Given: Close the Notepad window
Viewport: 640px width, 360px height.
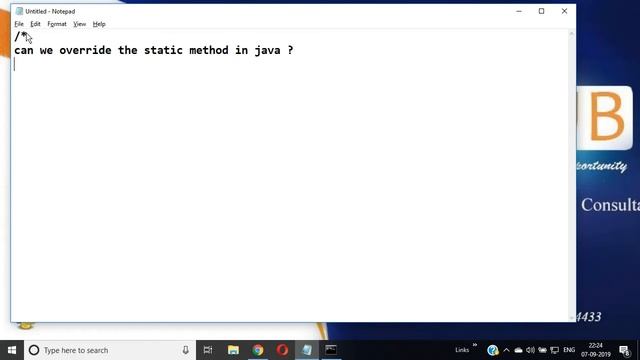Looking at the screenshot, I should pyautogui.click(x=564, y=11).
